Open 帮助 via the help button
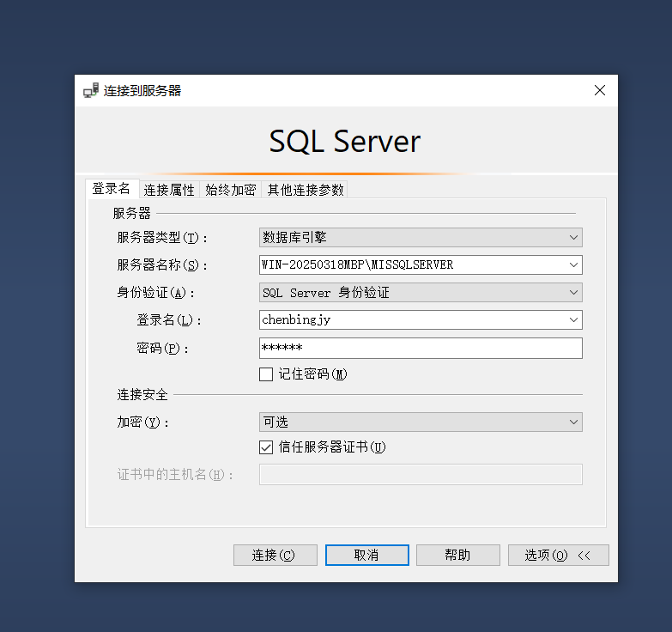This screenshot has height=632, width=672. [x=458, y=556]
